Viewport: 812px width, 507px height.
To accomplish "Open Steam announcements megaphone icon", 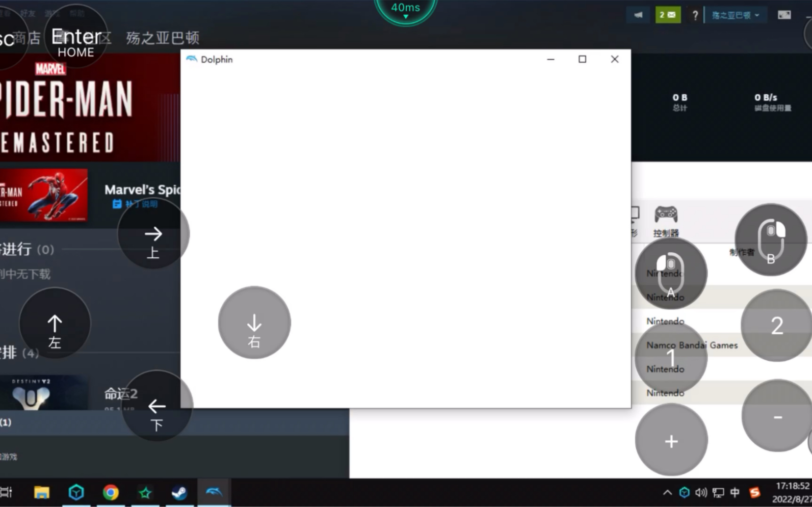I will coord(638,15).
